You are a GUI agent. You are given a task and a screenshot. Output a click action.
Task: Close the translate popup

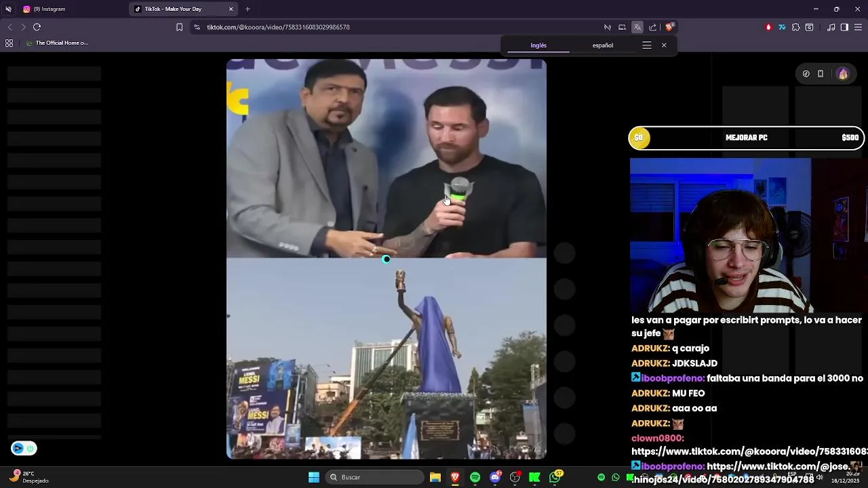coord(664,45)
